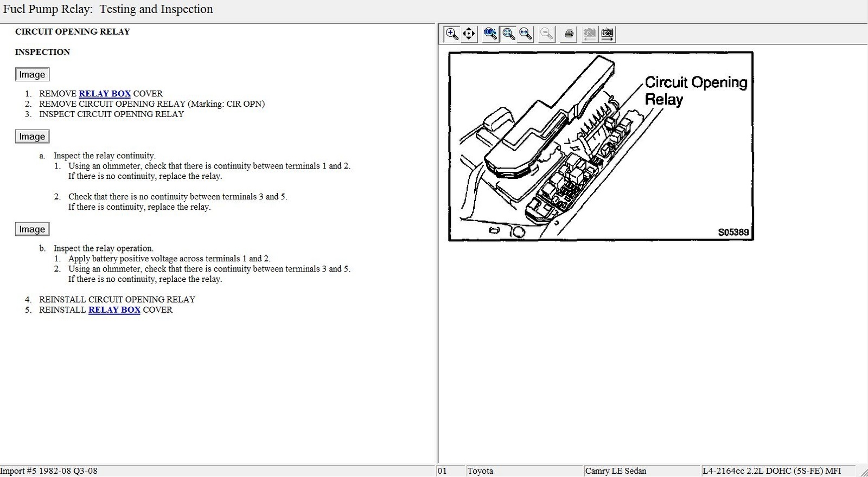Click the relay box diagram image
868x477 pixels.
click(x=601, y=146)
